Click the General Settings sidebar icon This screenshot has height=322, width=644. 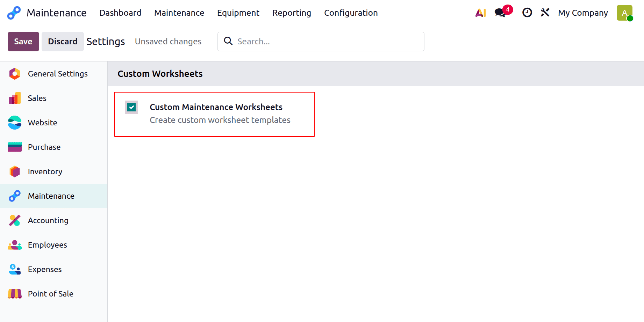tap(15, 74)
